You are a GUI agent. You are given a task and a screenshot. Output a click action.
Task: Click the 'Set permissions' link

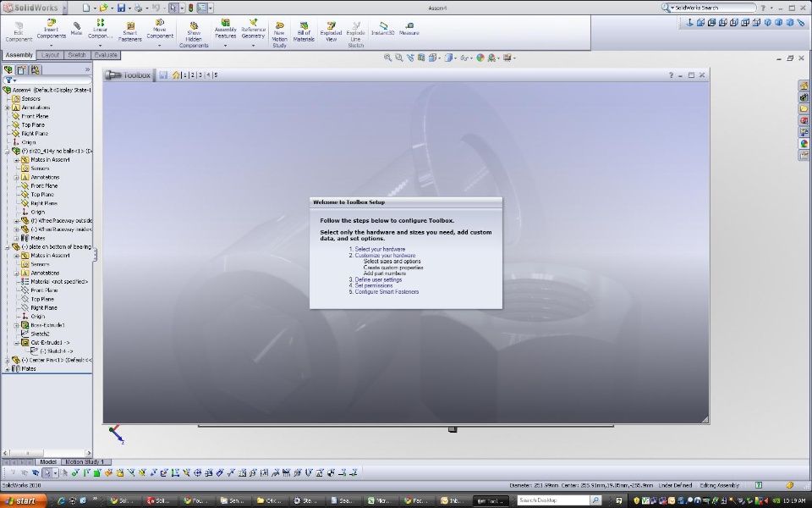(x=374, y=285)
